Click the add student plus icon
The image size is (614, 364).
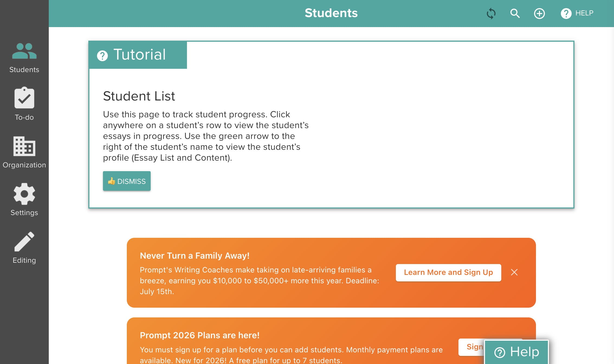click(539, 13)
